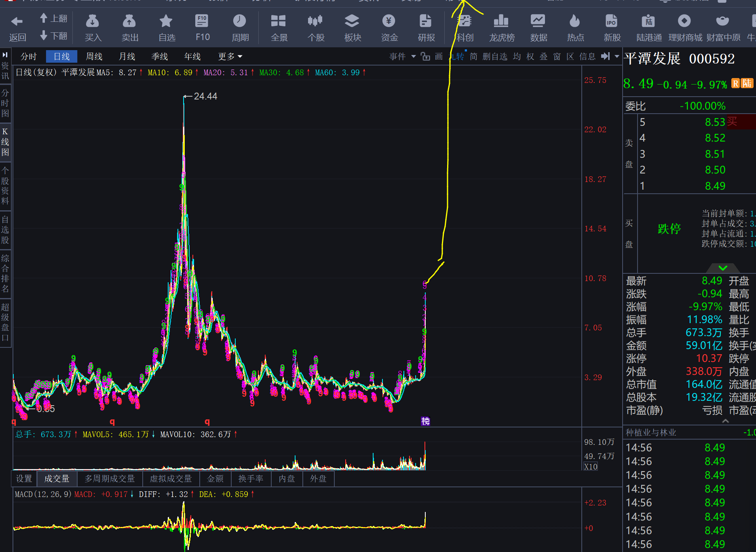756x552 pixels.
Task: Click the 返回 back arrow
Action: [x=17, y=27]
